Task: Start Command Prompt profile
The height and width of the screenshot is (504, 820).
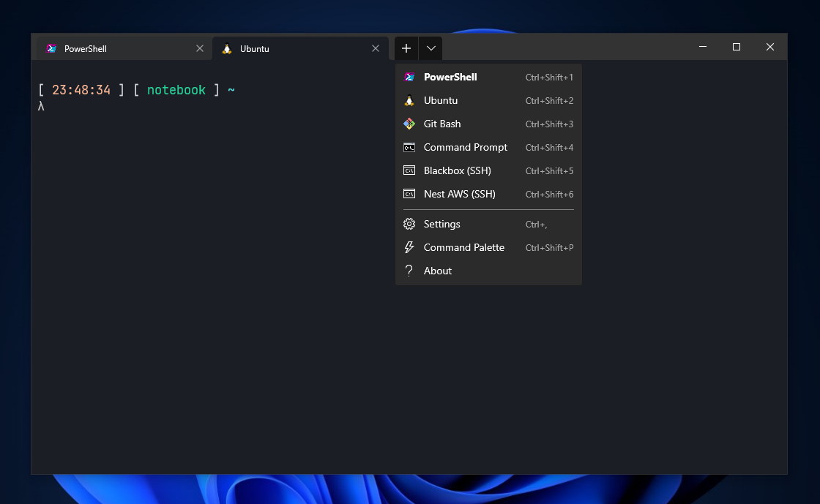Action: coord(488,147)
